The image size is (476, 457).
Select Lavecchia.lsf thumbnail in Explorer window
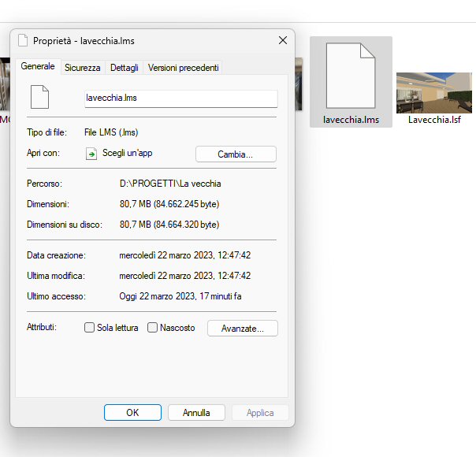[x=434, y=93]
